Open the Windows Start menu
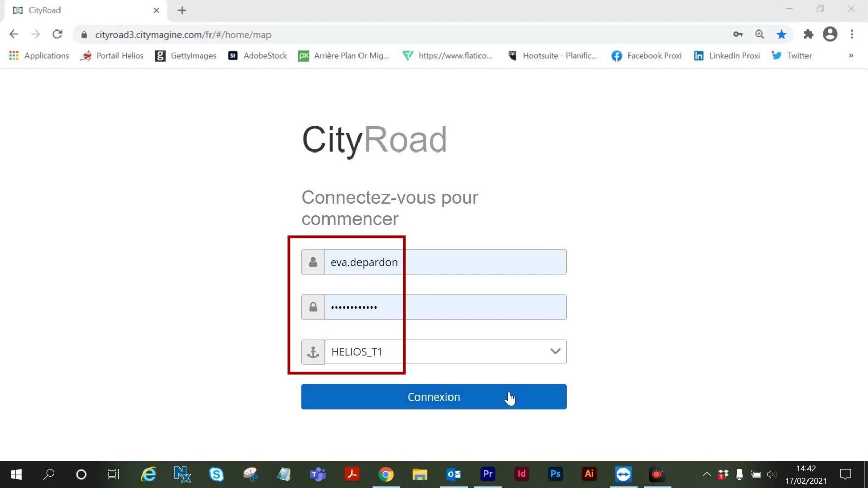 16,474
